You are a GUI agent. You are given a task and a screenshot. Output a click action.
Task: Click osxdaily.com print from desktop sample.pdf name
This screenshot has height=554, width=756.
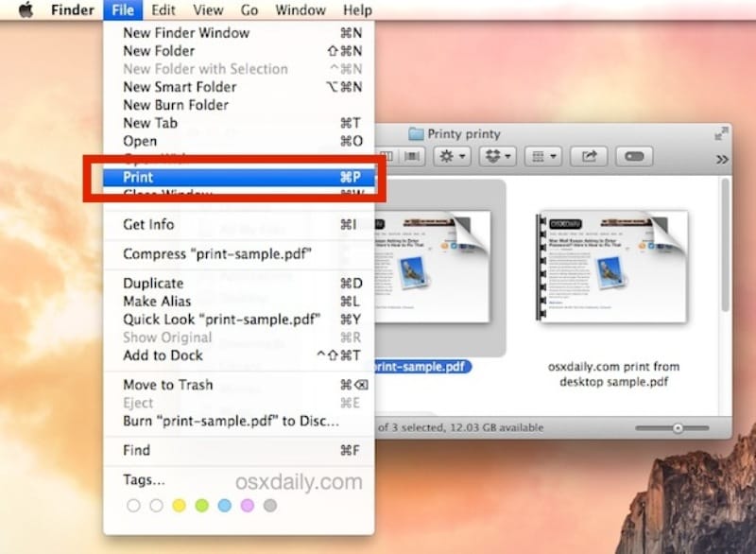tap(613, 374)
